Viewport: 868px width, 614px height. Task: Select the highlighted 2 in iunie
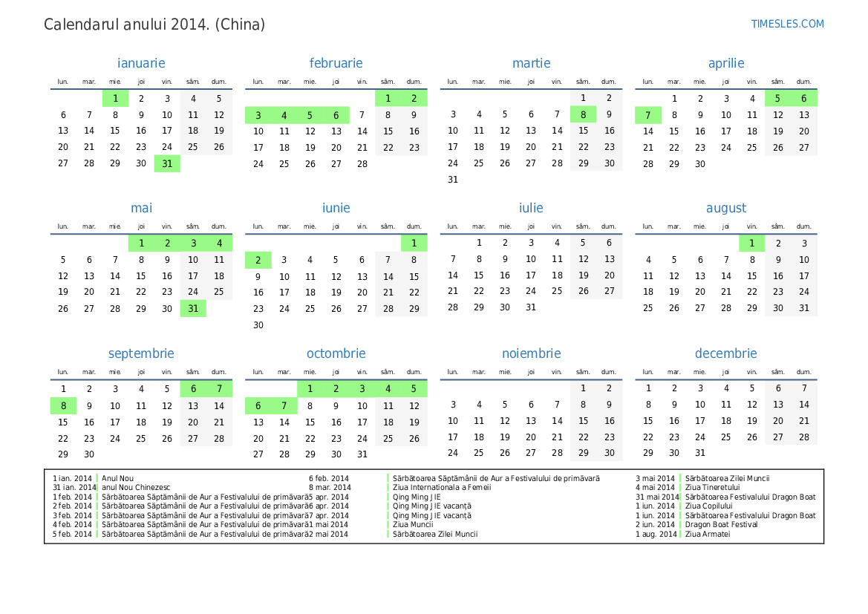click(258, 260)
